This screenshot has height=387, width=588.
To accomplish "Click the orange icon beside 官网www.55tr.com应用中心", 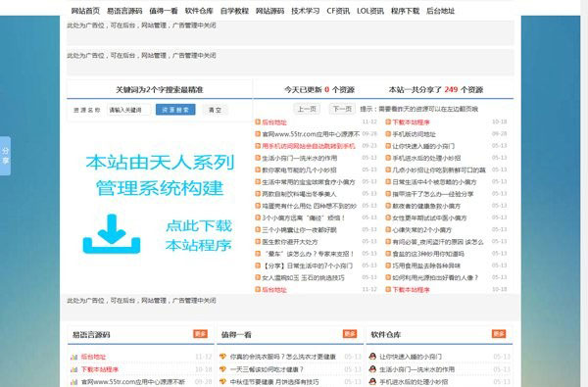I will [258, 134].
